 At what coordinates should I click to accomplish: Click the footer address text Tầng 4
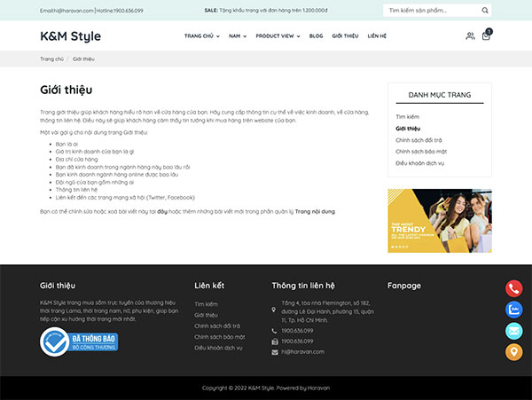(327, 311)
